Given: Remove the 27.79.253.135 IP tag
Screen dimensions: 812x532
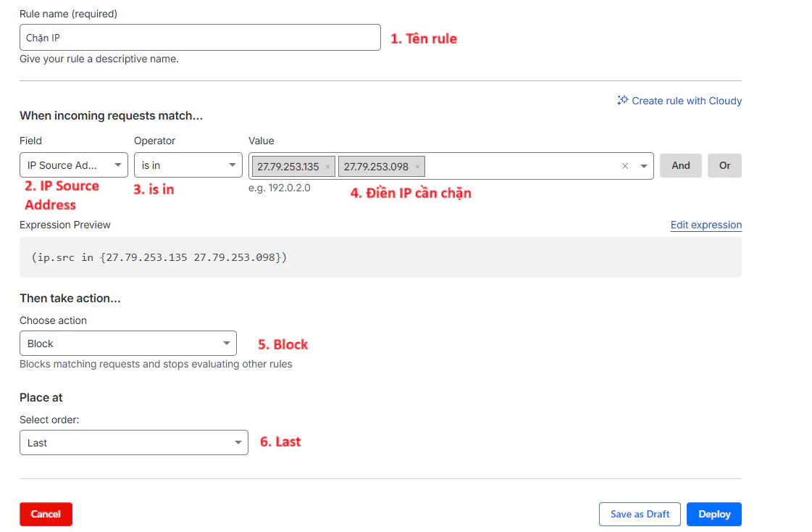Looking at the screenshot, I should click(x=327, y=167).
